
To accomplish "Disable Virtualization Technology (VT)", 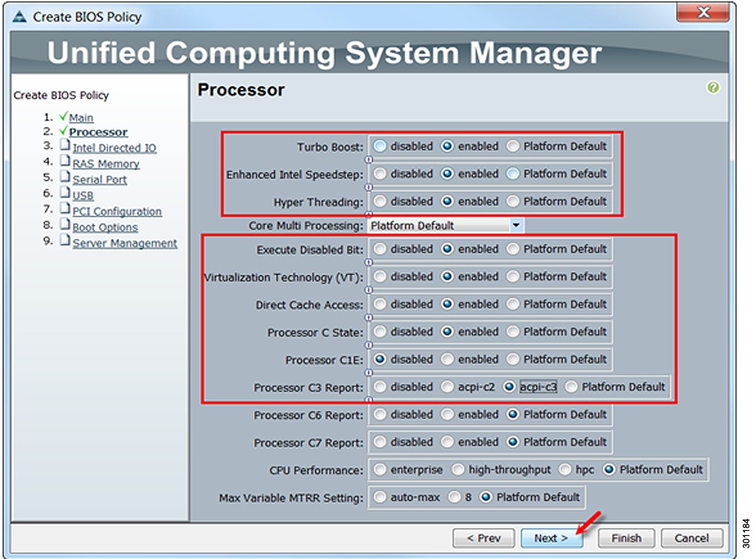I will 380,276.
